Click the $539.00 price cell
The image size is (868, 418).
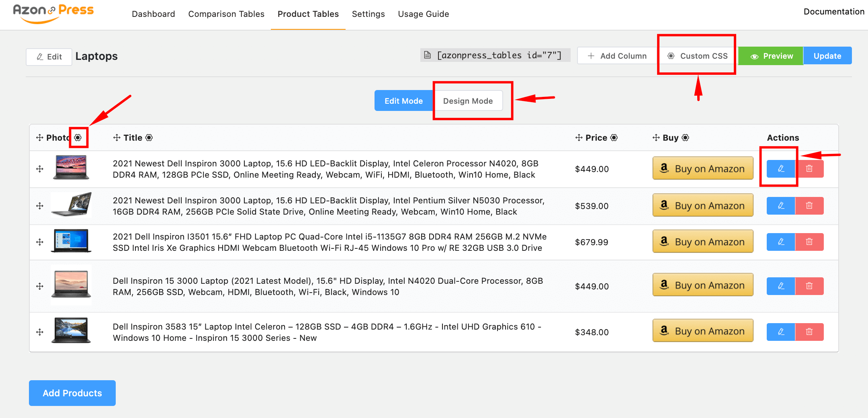[x=592, y=206]
